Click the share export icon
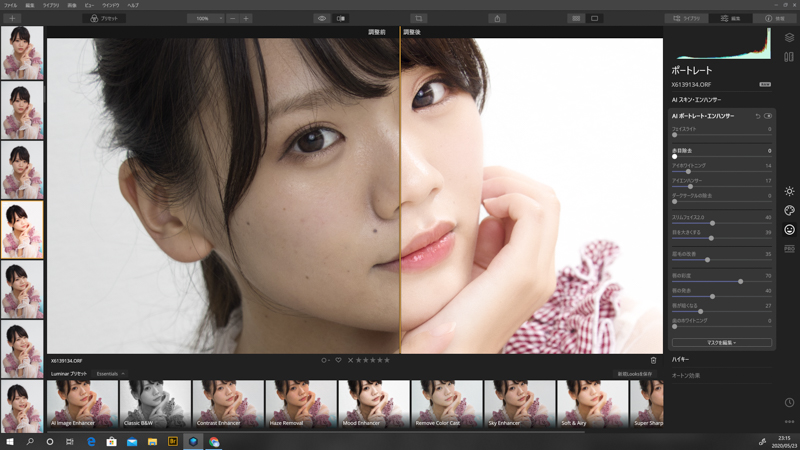Image resolution: width=800 pixels, height=450 pixels. point(497,18)
